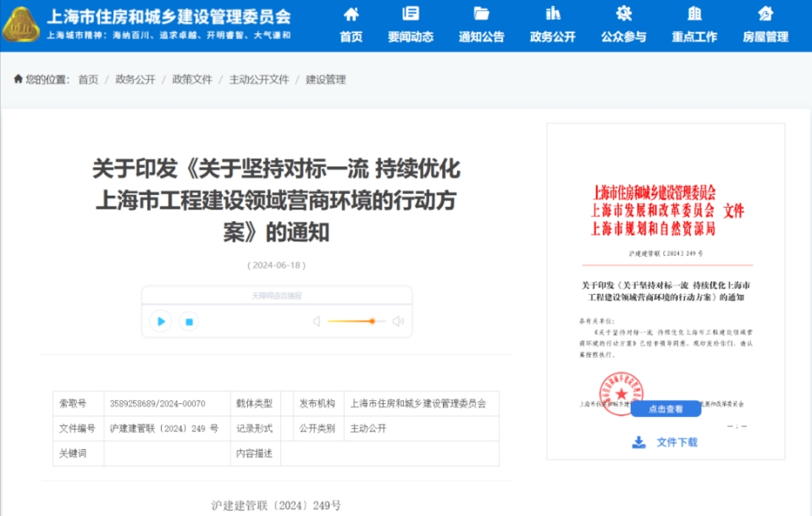Click the red-header document preview thumbnail

(666, 280)
